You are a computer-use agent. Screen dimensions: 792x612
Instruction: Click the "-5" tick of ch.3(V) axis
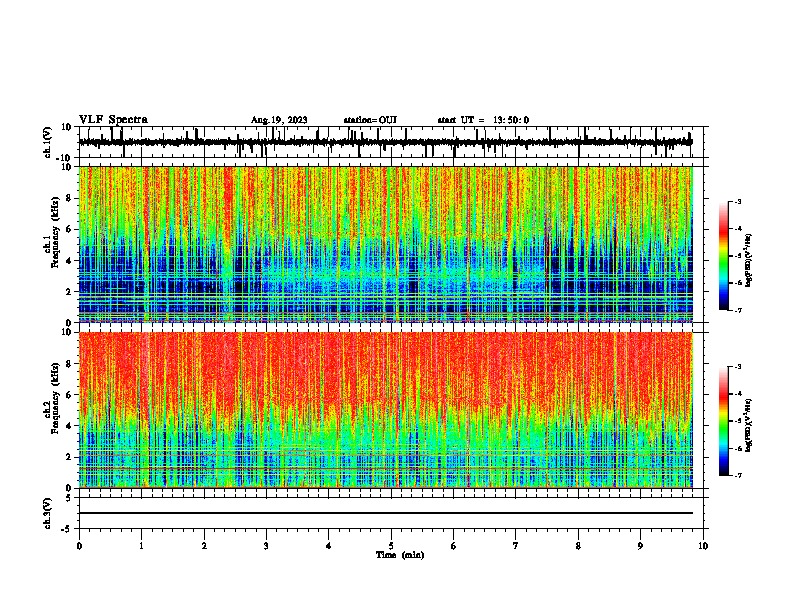pos(67,529)
